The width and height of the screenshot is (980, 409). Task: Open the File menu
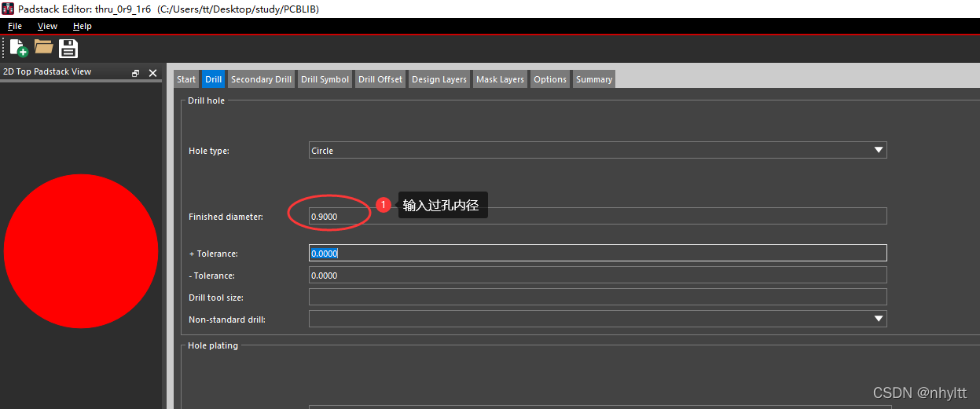click(14, 26)
